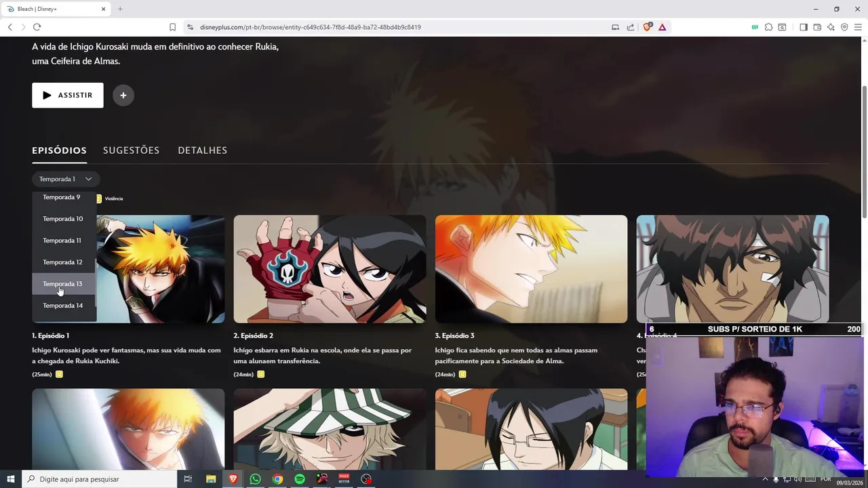The height and width of the screenshot is (488, 868).
Task: Select Temporada 12 from the season list
Action: [63, 262]
